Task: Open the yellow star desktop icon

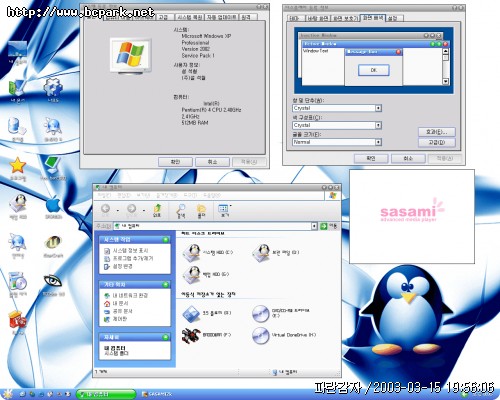Action: [17, 165]
